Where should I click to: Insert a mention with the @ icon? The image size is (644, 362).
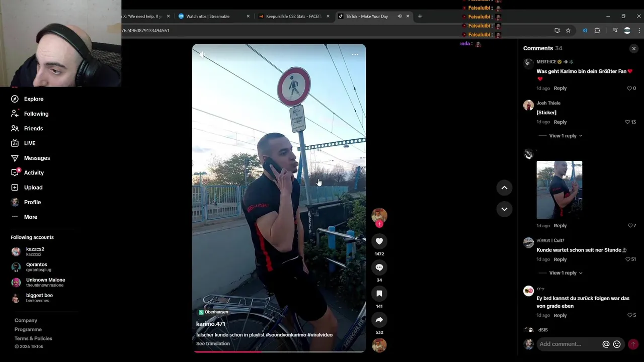(606, 344)
